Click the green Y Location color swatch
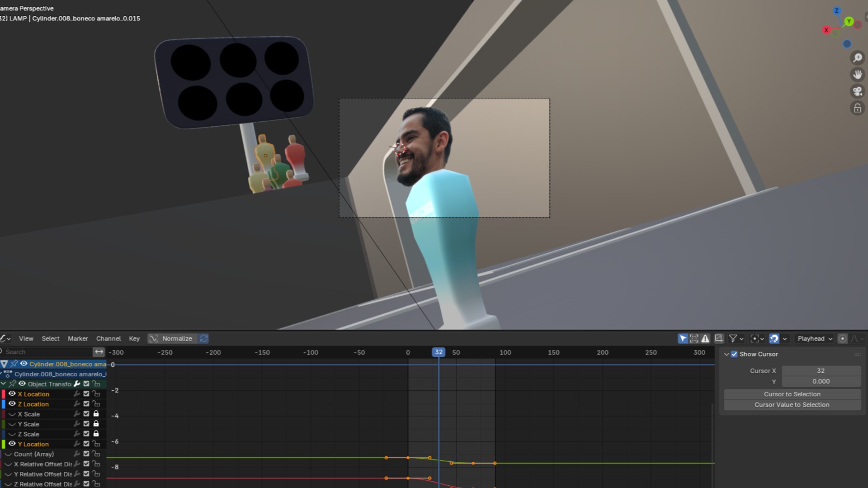Screen dimensions: 868x488 [x=4, y=444]
